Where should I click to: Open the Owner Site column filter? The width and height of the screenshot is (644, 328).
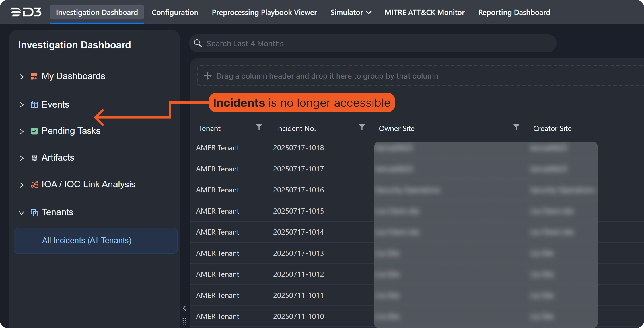click(516, 127)
